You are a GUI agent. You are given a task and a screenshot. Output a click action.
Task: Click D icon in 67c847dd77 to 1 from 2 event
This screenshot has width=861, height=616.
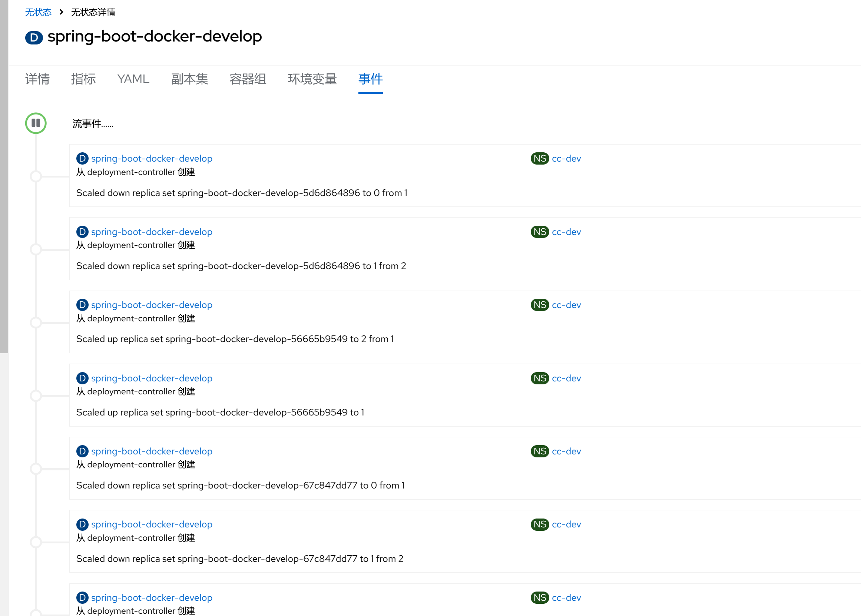pos(82,524)
